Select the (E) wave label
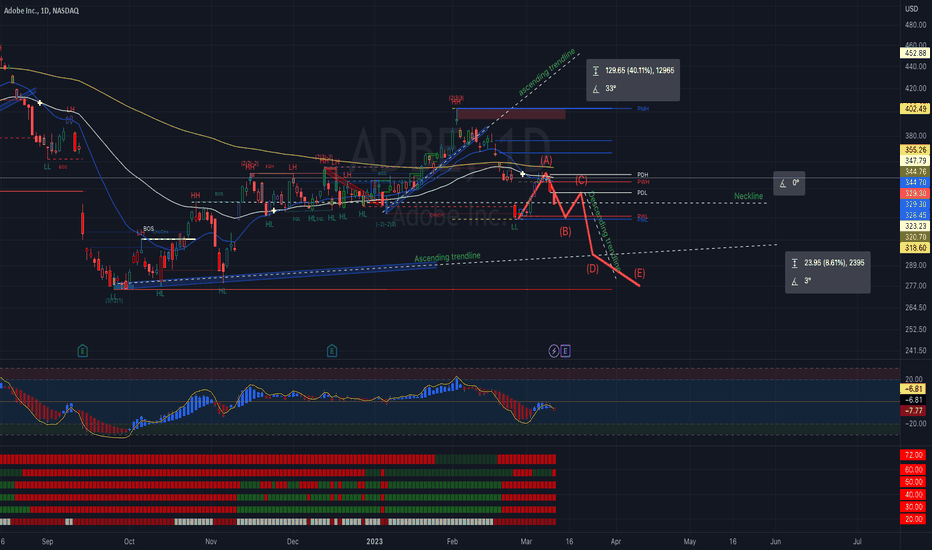 pos(639,273)
